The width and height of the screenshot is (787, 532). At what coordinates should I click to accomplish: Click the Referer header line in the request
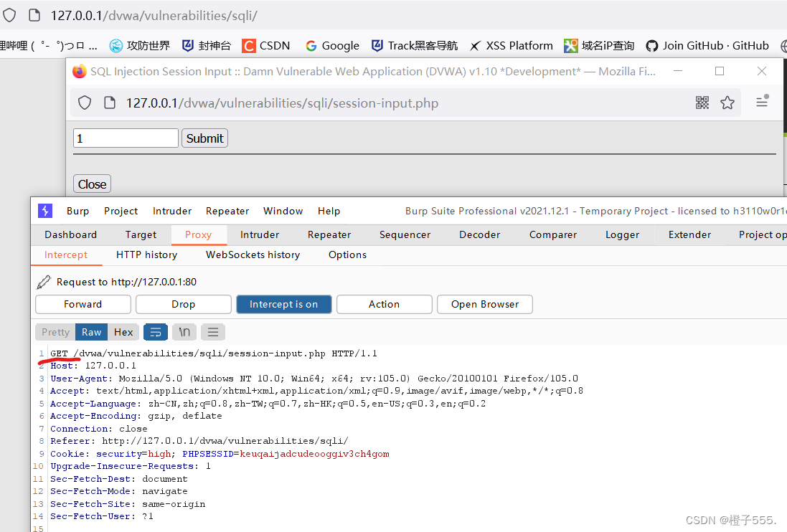[199, 441]
